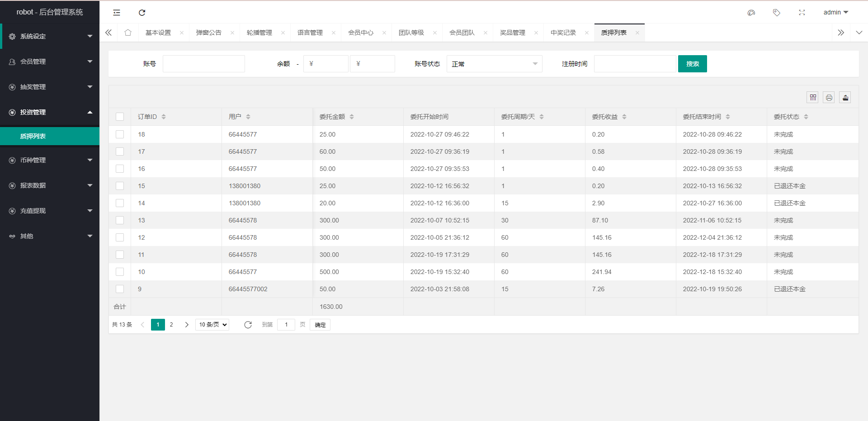The image size is (868, 421).
Task: Refresh the page with the reload icon
Action: (x=142, y=13)
